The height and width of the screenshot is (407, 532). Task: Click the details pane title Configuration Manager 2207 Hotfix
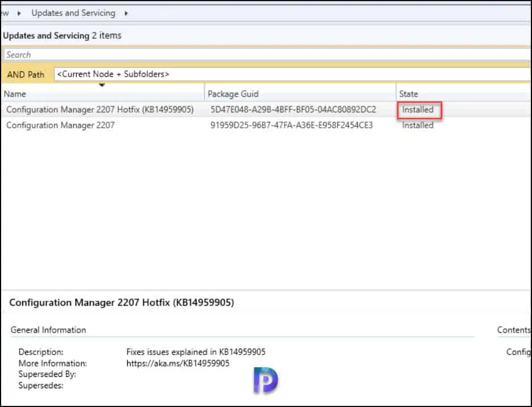pyautogui.click(x=122, y=302)
